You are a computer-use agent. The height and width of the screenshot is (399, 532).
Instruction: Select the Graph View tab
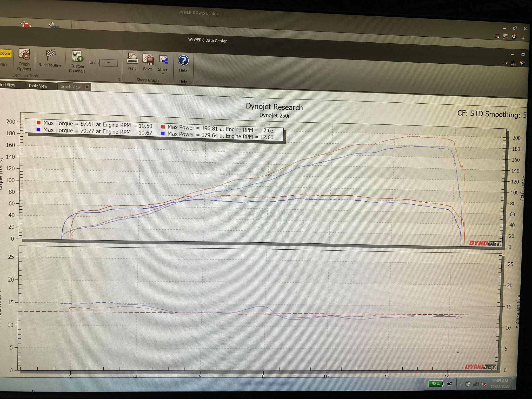[x=70, y=87]
